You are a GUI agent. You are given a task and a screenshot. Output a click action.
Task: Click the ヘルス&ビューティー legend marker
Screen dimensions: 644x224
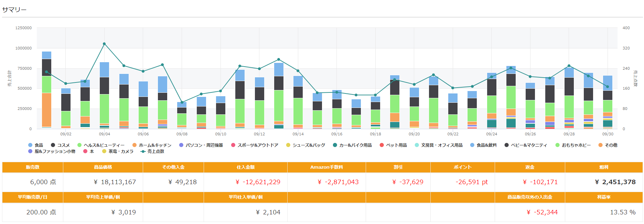click(79, 145)
